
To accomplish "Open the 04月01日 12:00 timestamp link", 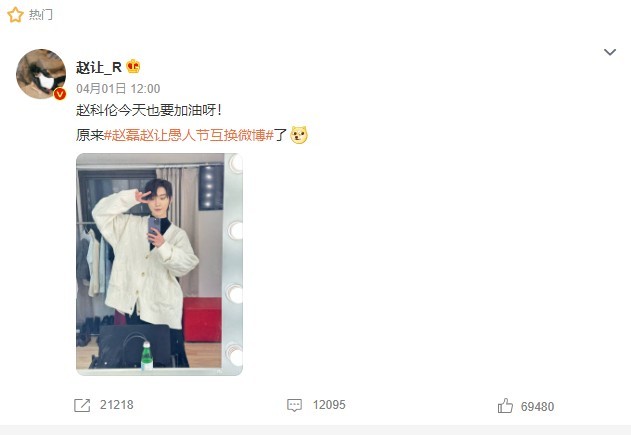I will 118,89.
